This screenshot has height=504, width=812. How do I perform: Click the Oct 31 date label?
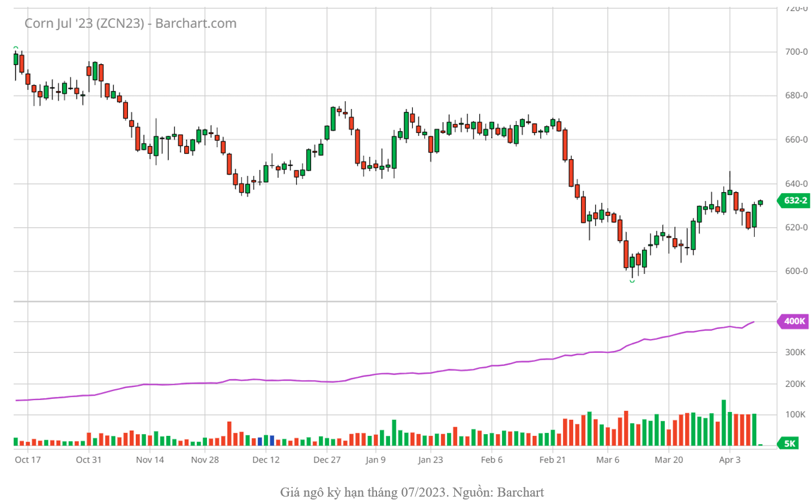89,460
